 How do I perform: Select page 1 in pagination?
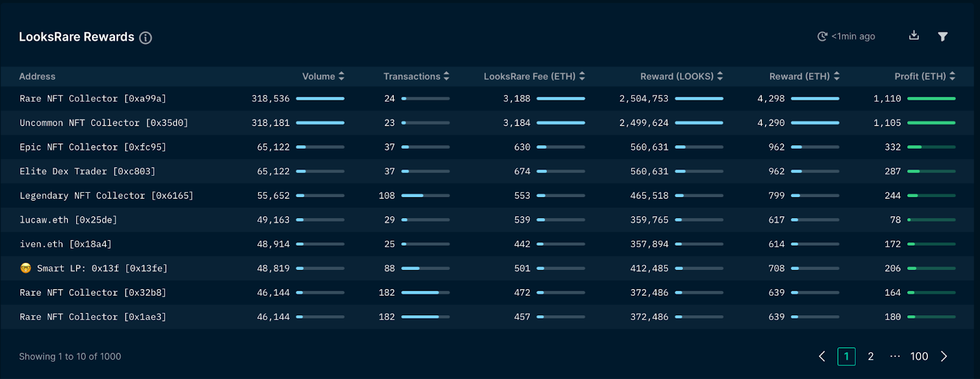pos(846,356)
